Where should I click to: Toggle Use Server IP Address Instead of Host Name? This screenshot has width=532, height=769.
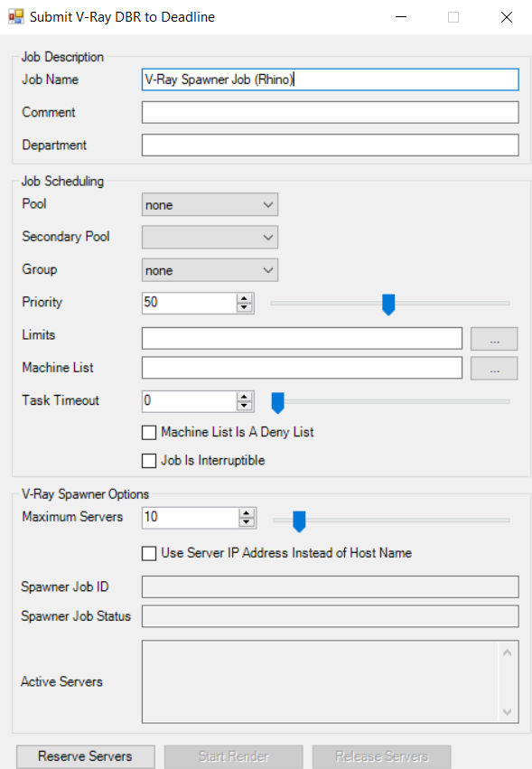tap(148, 554)
